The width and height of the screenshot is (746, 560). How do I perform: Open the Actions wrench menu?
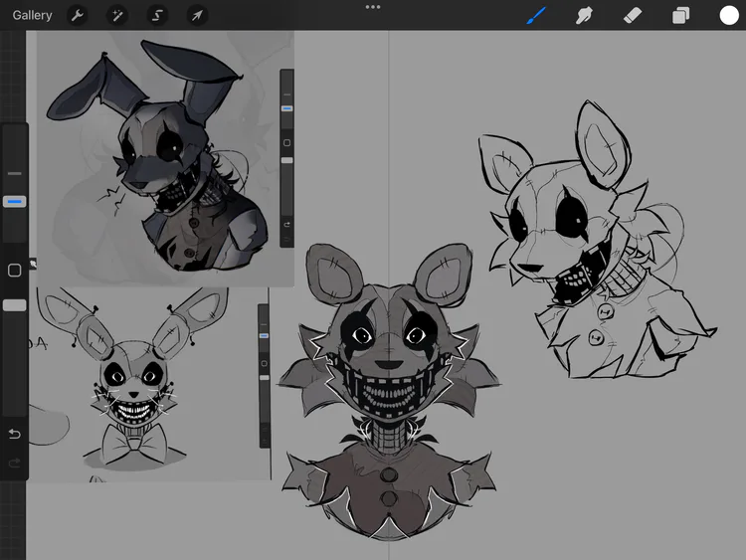(78, 15)
